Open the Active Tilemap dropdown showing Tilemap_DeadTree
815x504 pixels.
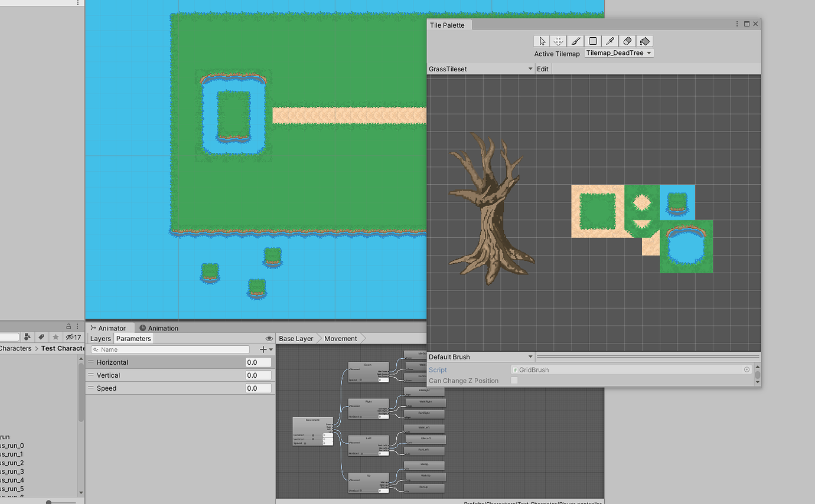pyautogui.click(x=618, y=53)
